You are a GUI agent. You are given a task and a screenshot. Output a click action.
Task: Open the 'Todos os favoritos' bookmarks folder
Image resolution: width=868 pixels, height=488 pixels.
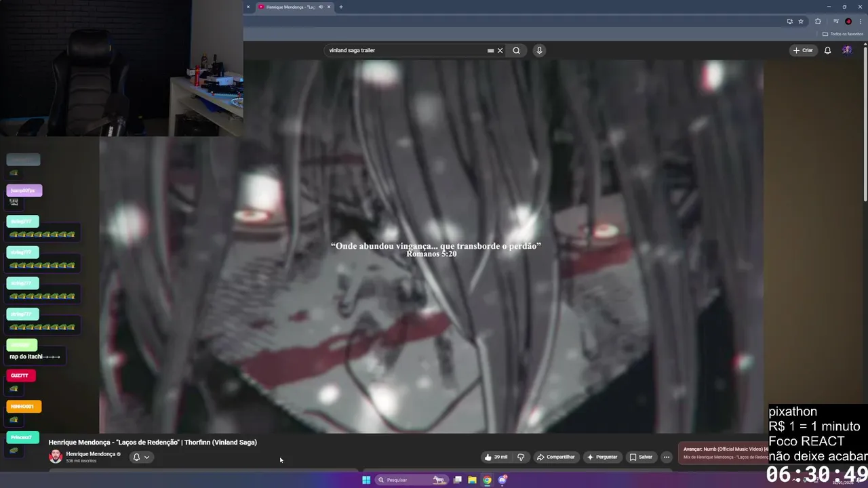pyautogui.click(x=843, y=34)
